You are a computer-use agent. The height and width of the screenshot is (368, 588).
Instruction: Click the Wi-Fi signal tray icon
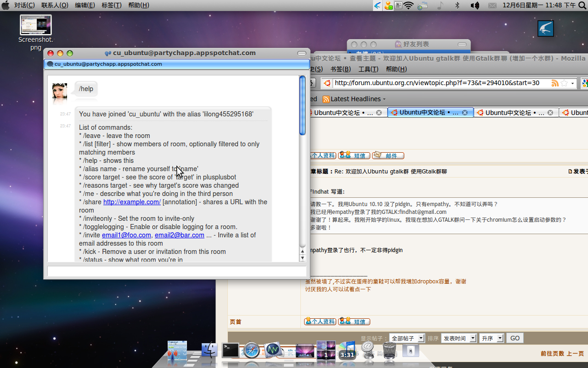click(409, 6)
